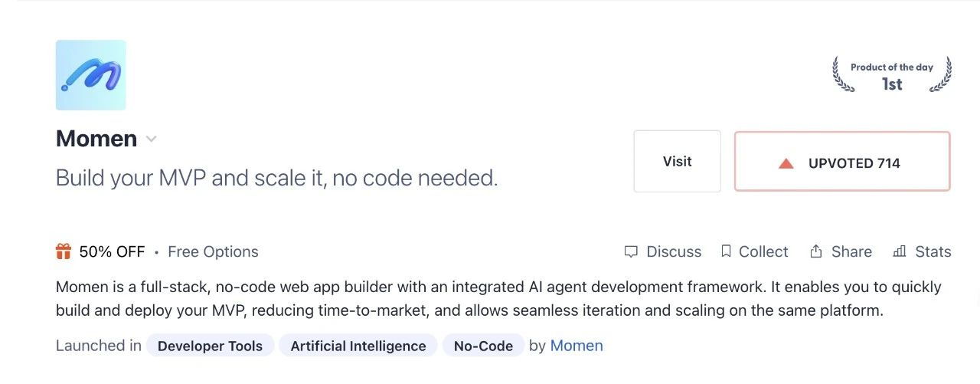Select the Artificial Intelligence tag

click(358, 346)
